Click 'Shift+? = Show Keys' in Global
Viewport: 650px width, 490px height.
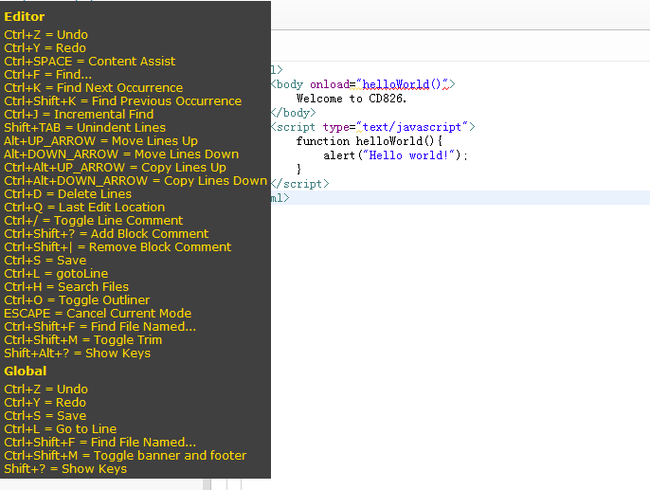tap(65, 469)
